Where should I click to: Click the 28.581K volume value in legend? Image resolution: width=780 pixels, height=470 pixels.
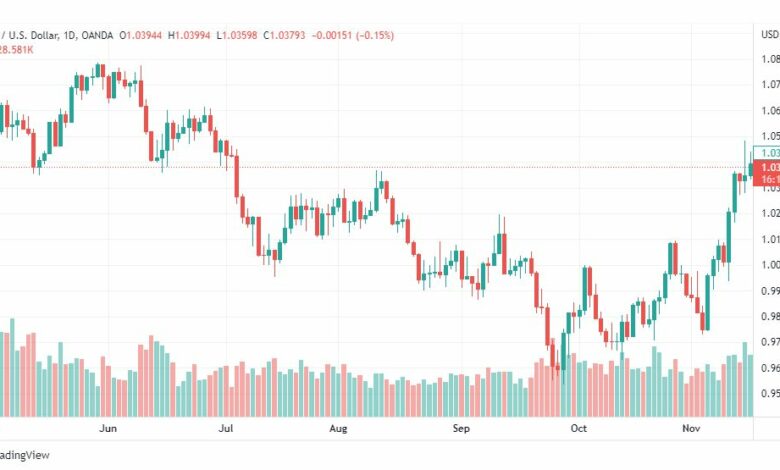pos(16,50)
